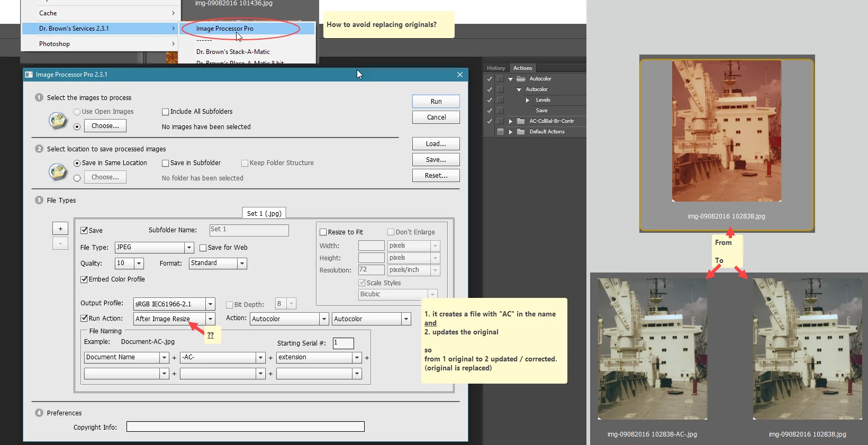Viewport: 868px width, 445px height.
Task: Click the Starting Serial # field
Action: (343, 343)
